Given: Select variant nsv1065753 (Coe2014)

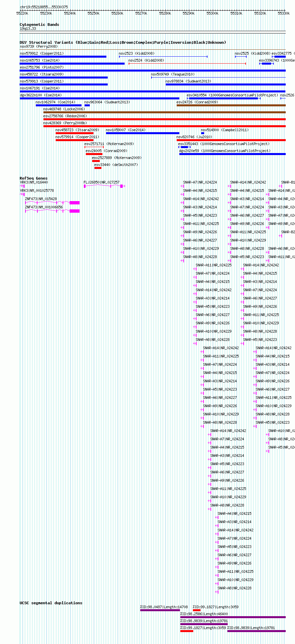Looking at the screenshot, I should pos(72,64).
